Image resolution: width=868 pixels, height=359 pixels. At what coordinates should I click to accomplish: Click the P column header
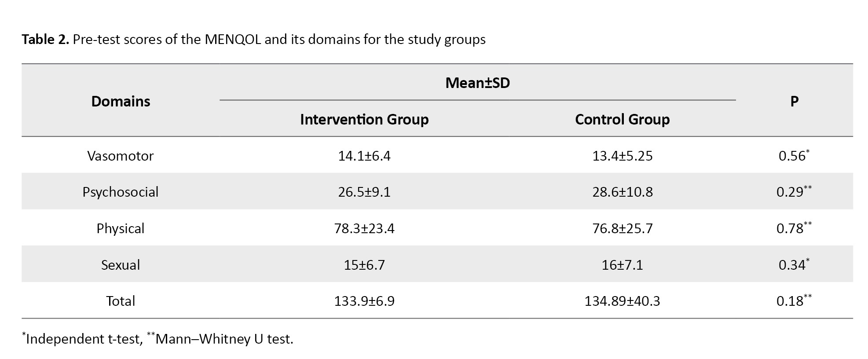(794, 102)
